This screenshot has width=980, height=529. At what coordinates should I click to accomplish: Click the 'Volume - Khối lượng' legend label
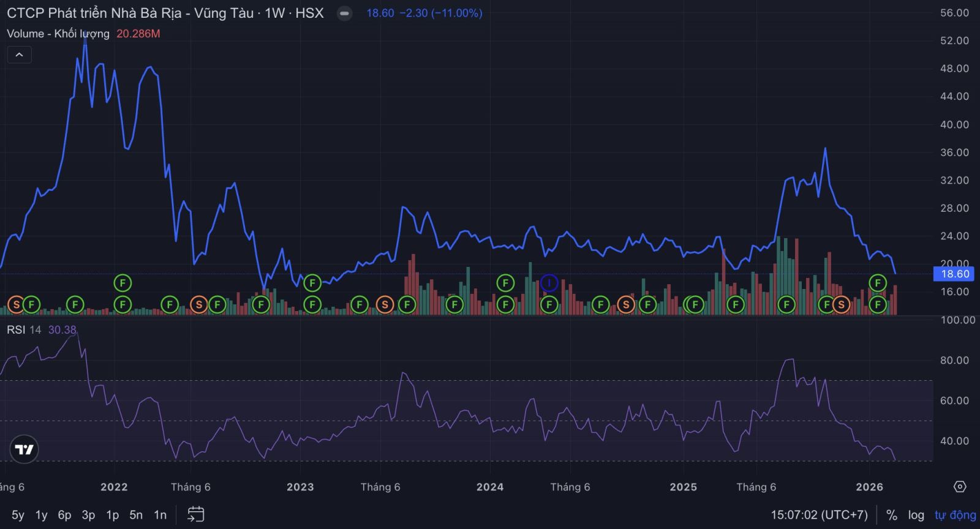point(58,34)
